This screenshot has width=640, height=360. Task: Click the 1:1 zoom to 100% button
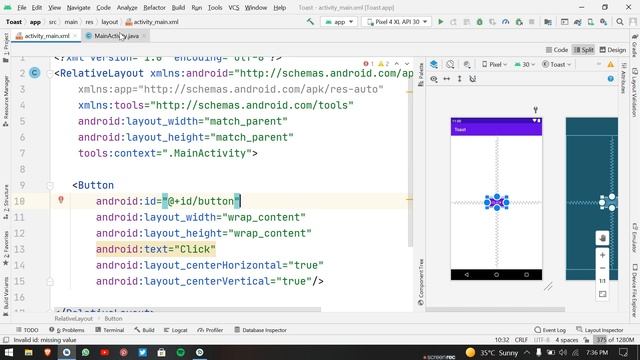coord(602,281)
